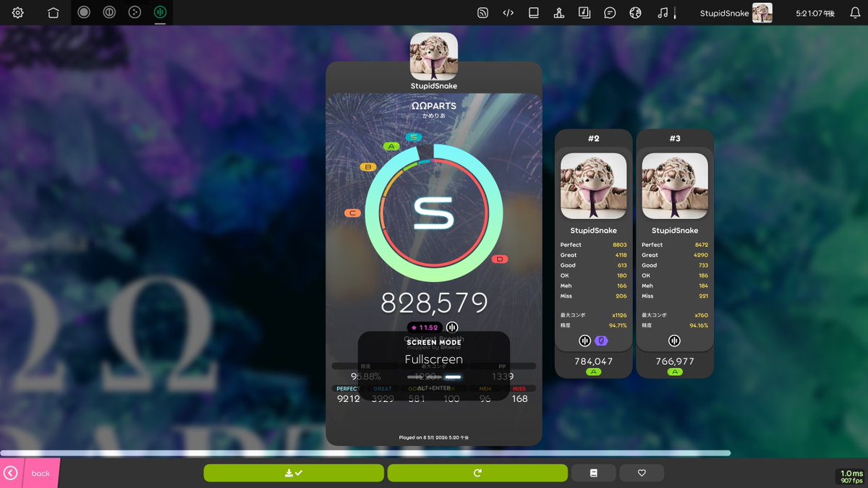The image size is (868, 488).
Task: Click mania icon beside the star rating
Action: pyautogui.click(x=452, y=328)
